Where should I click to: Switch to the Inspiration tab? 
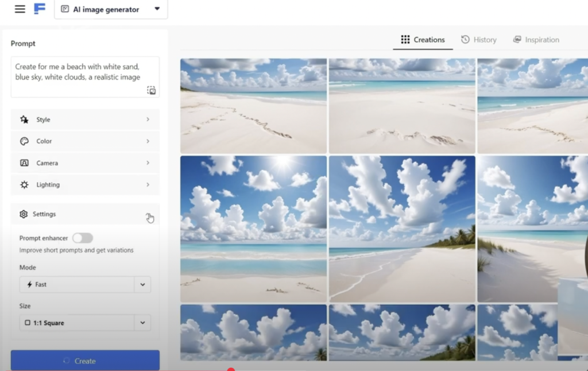coord(536,40)
